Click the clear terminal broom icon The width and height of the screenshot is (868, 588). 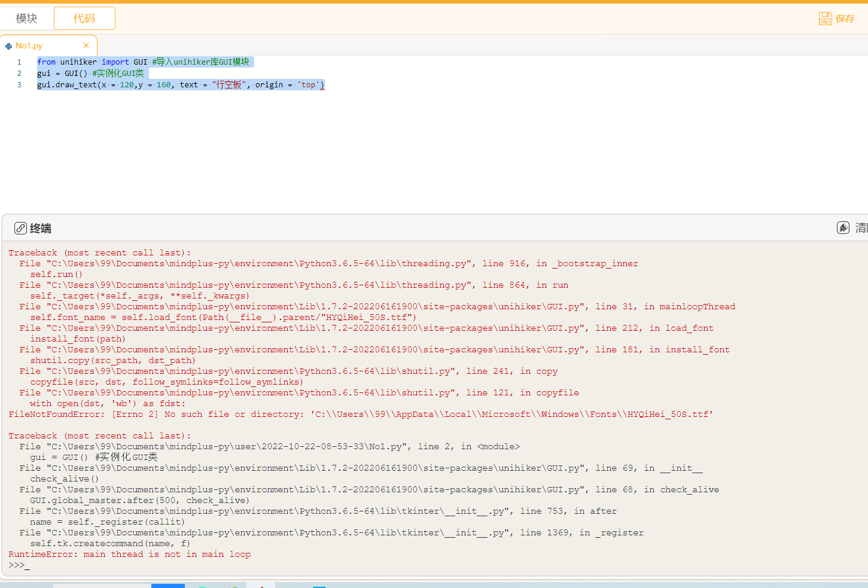(x=843, y=227)
